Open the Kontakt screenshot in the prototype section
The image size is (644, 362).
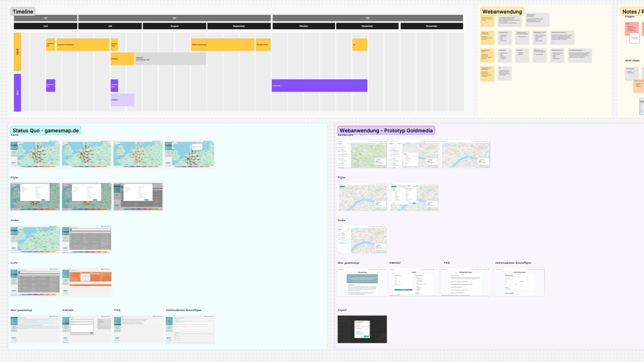pyautogui.click(x=414, y=282)
